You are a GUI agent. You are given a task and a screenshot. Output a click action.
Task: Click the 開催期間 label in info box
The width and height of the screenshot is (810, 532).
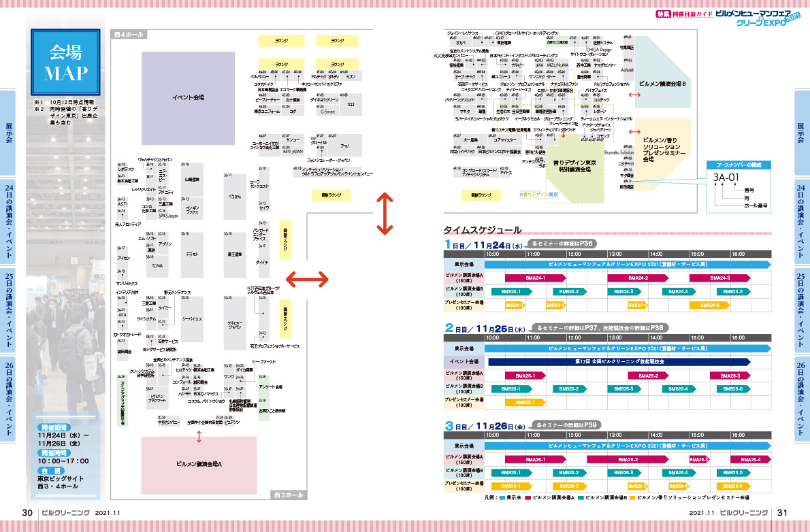54,428
